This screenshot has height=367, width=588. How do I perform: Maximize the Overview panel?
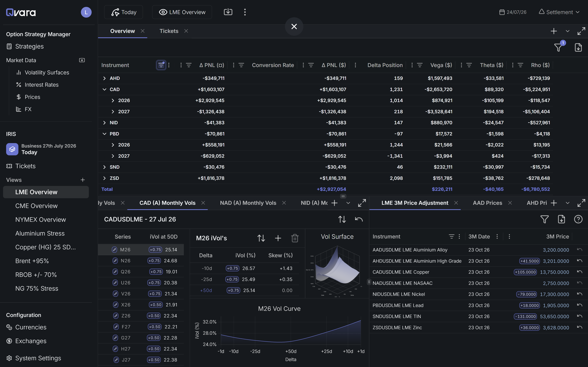(x=581, y=31)
